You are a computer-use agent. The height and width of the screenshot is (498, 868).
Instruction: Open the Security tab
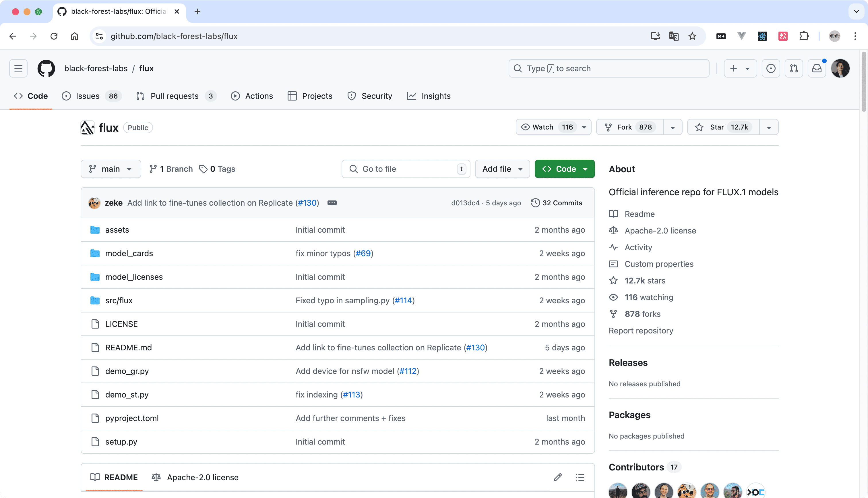pyautogui.click(x=370, y=96)
